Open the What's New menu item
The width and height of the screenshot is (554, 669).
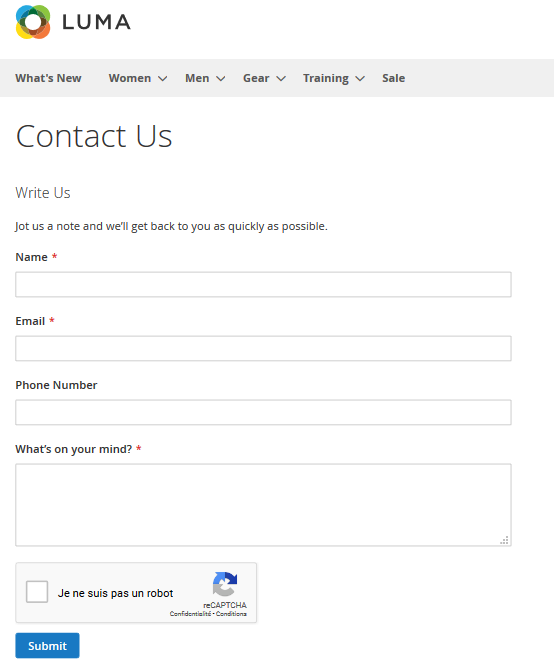click(48, 78)
